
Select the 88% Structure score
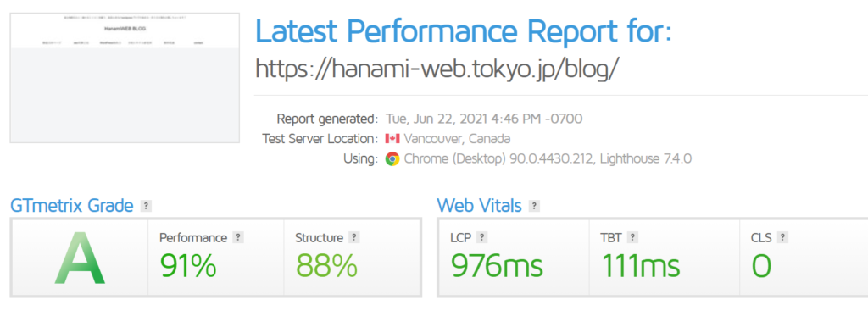326,266
